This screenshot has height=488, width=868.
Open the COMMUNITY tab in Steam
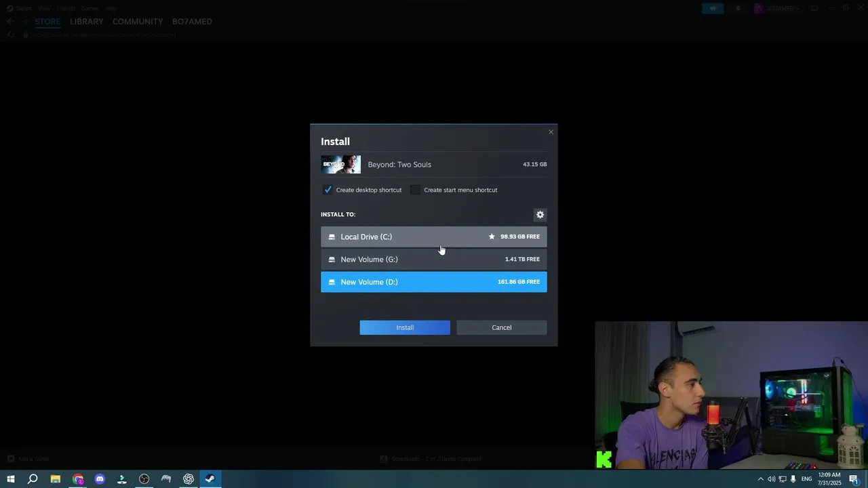point(138,22)
